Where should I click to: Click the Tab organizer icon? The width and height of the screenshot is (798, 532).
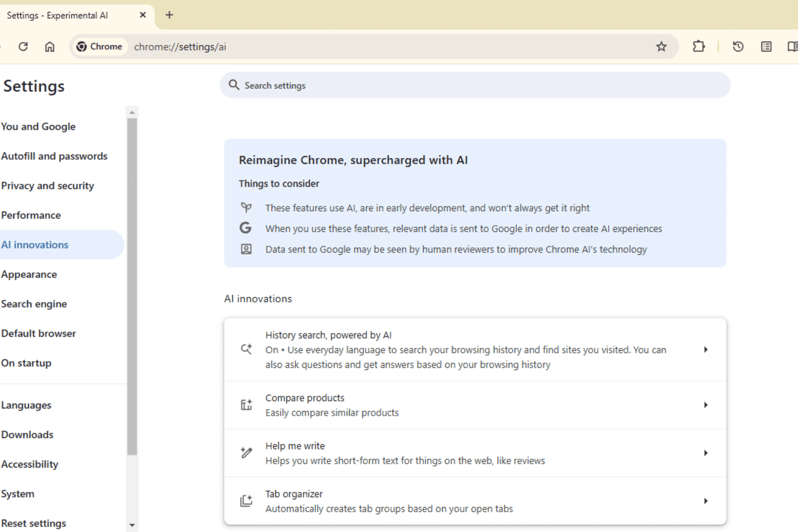(246, 501)
